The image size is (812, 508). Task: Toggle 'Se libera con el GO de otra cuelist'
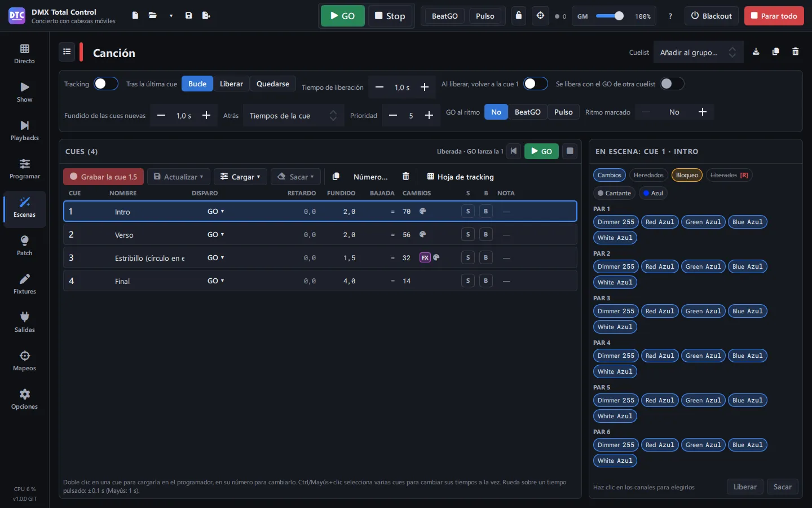tap(672, 84)
